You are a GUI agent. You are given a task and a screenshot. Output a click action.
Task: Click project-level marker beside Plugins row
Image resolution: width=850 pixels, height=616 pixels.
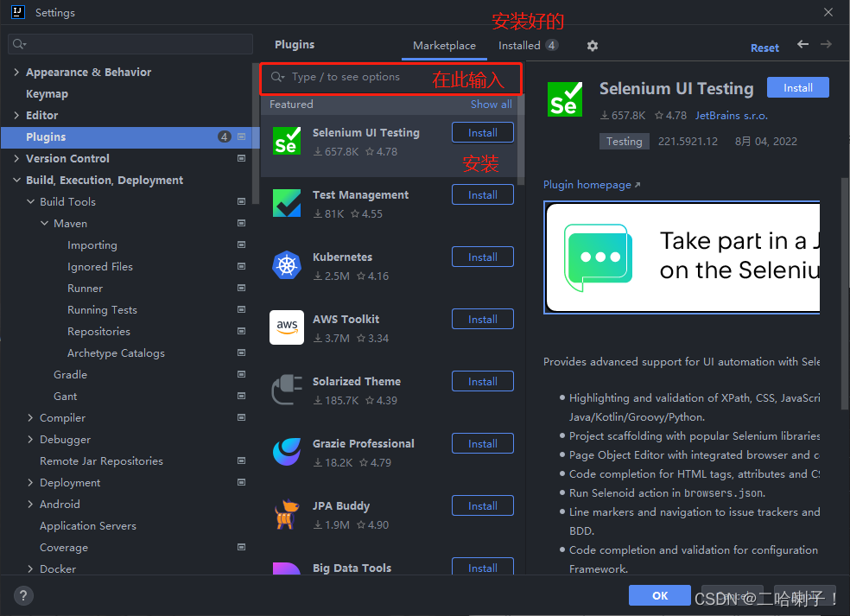click(x=242, y=137)
